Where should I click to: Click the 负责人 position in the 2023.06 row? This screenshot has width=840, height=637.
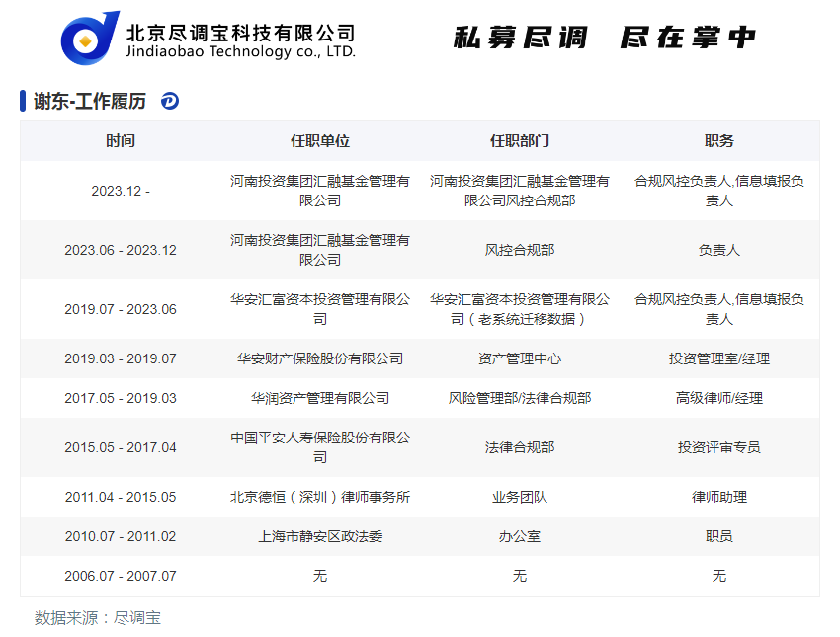718,250
